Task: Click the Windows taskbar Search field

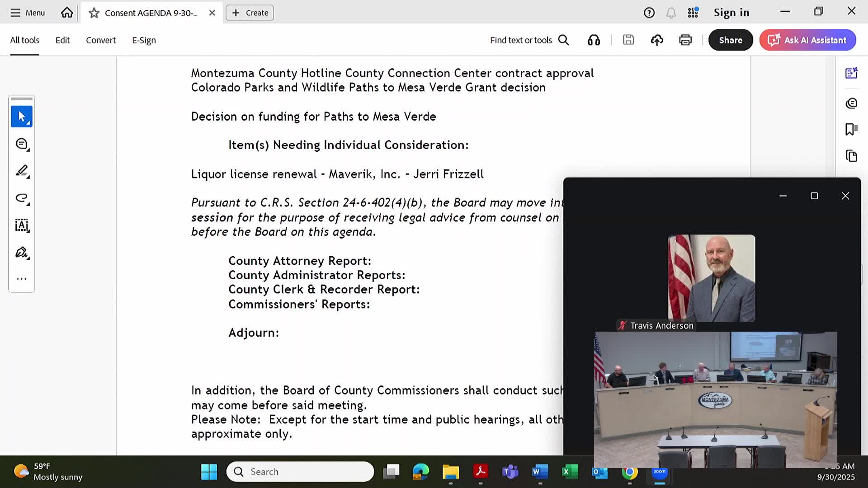Action: [300, 472]
